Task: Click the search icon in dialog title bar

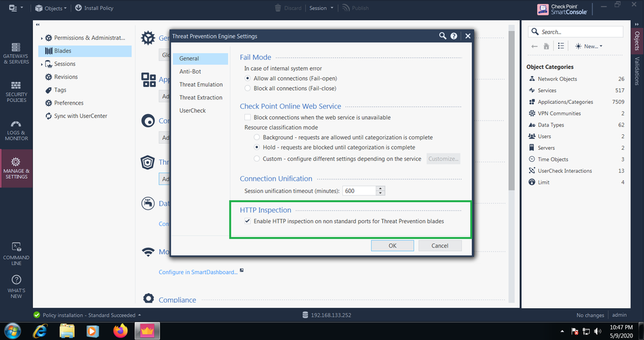Action: (x=442, y=37)
